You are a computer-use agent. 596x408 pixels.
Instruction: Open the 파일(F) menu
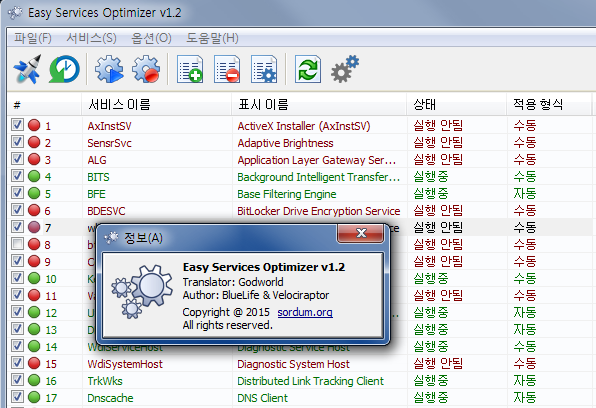(33, 38)
